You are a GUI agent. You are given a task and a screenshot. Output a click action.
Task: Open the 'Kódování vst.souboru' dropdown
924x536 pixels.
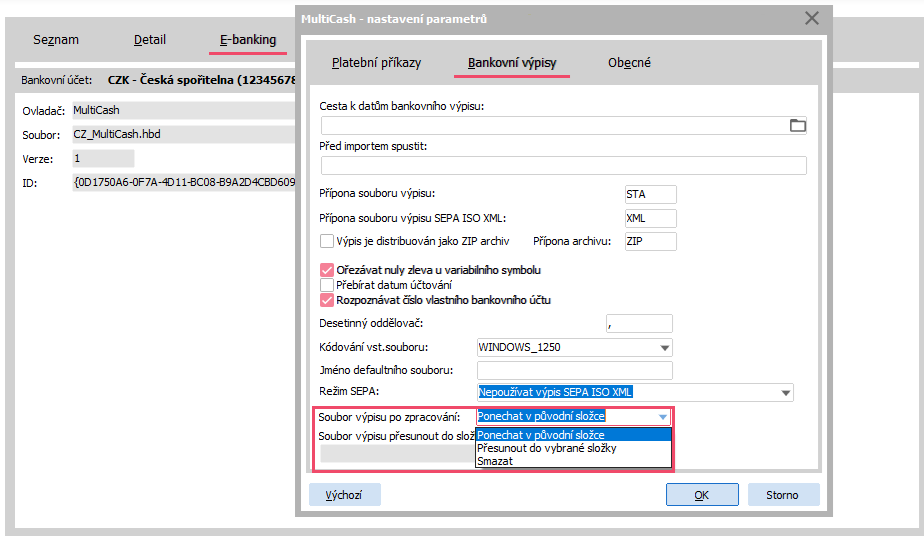click(x=664, y=348)
